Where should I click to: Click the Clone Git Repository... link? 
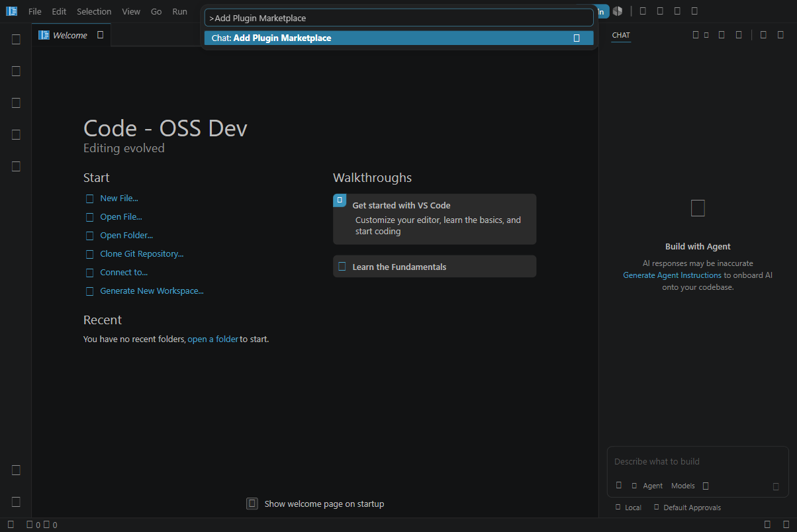(142, 254)
